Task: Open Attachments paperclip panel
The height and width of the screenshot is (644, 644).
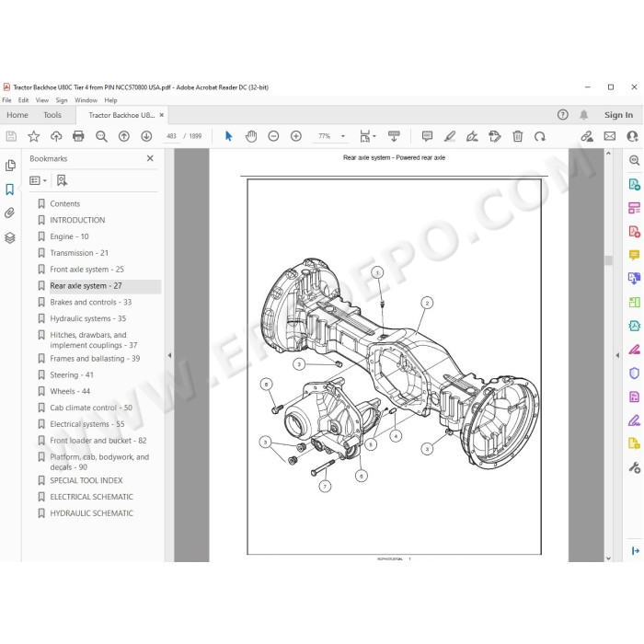Action: tap(10, 213)
